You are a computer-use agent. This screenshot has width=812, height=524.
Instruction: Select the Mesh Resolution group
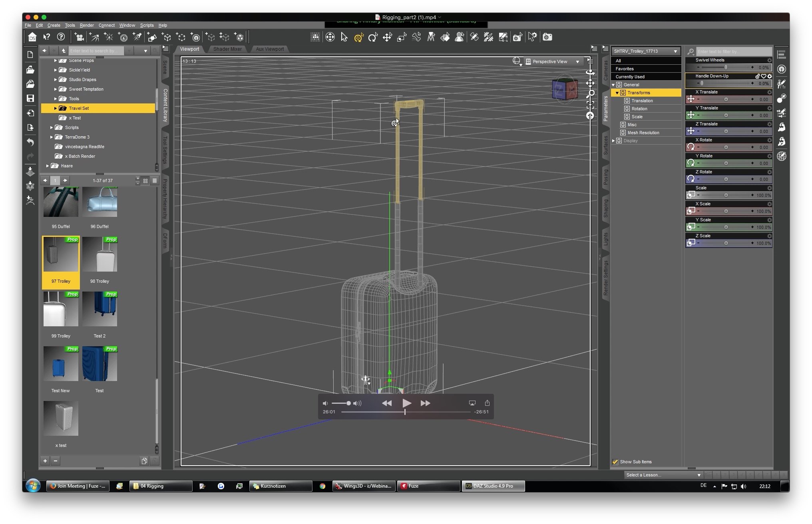point(643,133)
